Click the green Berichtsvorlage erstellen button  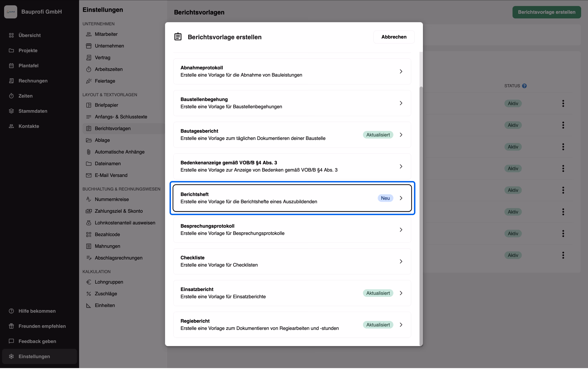pyautogui.click(x=547, y=12)
